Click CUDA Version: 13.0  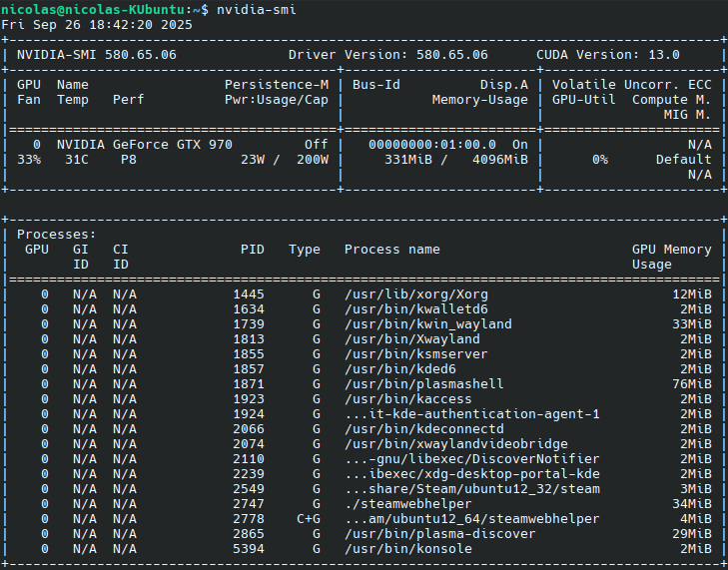coord(608,55)
